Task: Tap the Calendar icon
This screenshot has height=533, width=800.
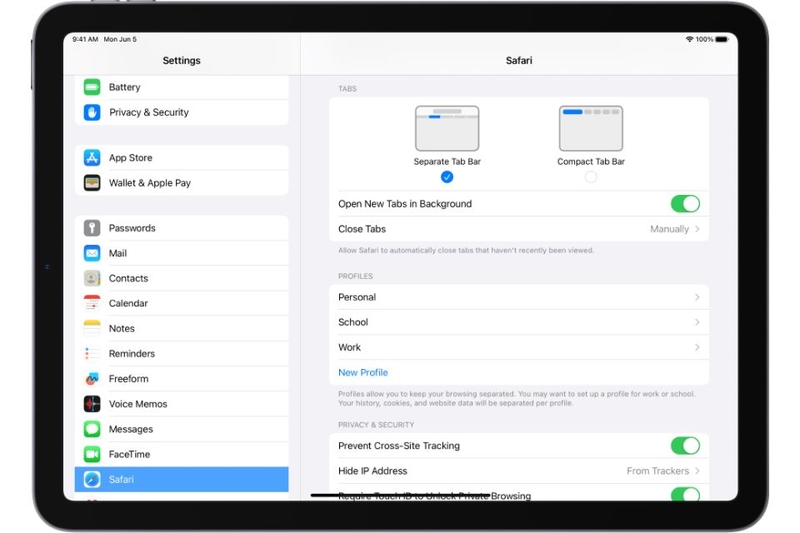Action: point(92,303)
